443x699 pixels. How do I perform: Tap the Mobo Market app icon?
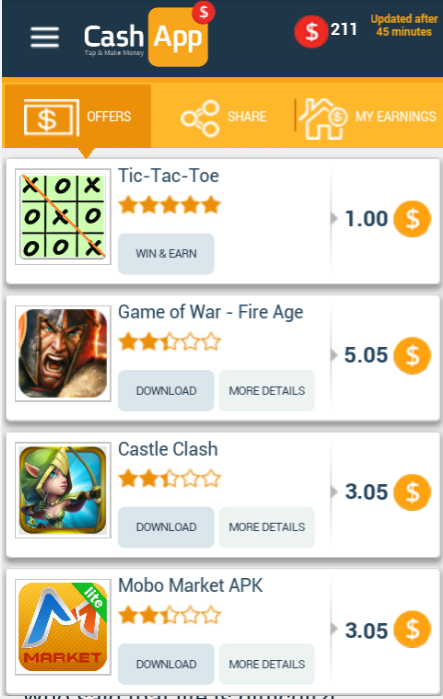tap(63, 627)
